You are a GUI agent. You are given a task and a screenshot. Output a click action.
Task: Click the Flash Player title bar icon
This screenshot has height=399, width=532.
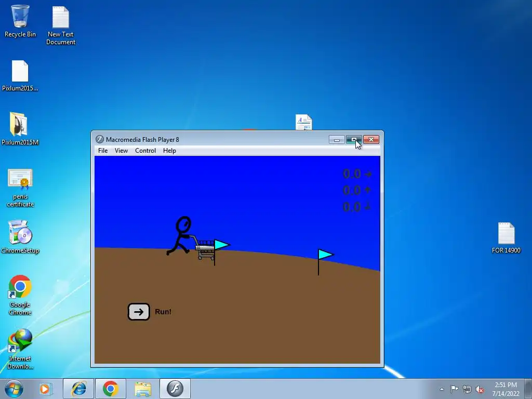tap(99, 139)
